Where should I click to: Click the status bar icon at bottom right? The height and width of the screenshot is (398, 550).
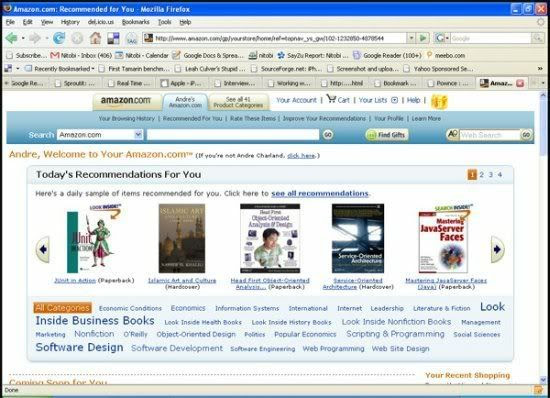pyautogui.click(x=538, y=390)
